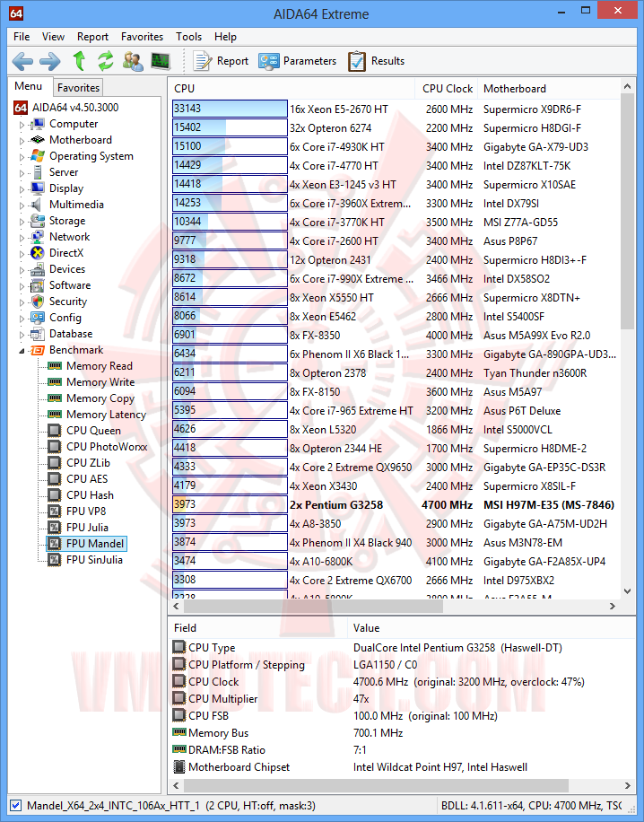Click the Devices tree icon
The image size is (644, 822).
point(37,269)
